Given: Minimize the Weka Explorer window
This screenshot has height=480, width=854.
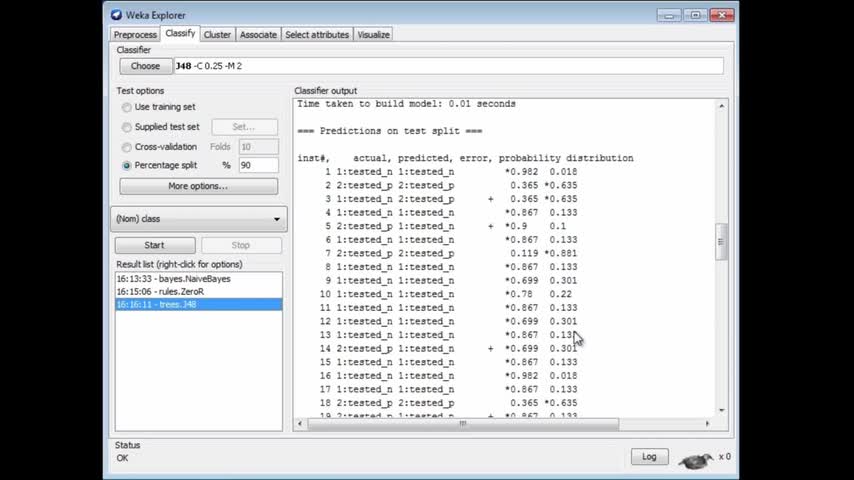Looking at the screenshot, I should (669, 15).
